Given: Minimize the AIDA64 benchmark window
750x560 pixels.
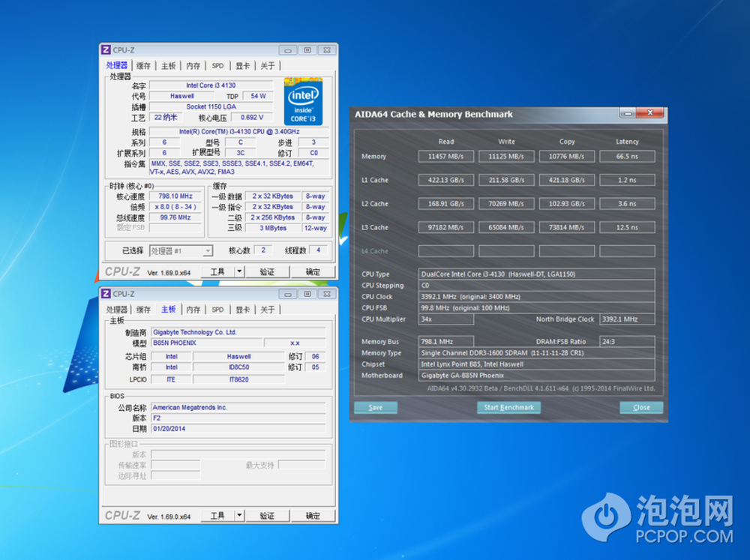Looking at the screenshot, I should (x=628, y=113).
